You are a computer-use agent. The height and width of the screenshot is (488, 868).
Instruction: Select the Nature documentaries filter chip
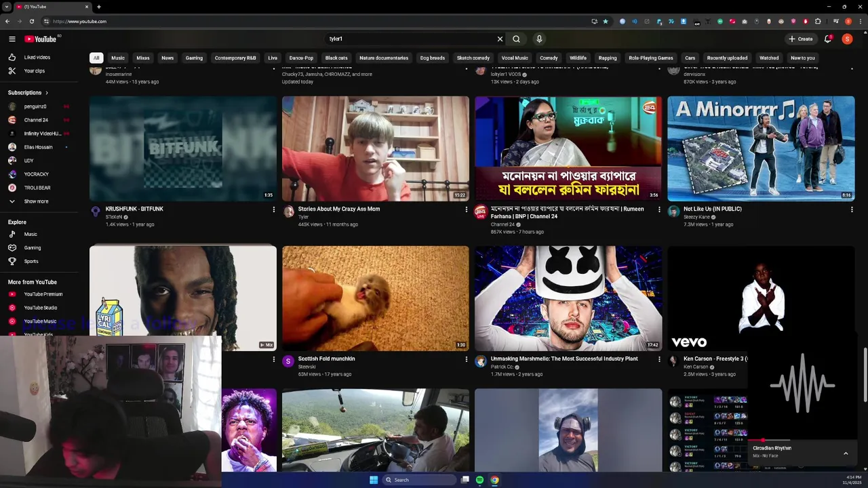click(384, 58)
